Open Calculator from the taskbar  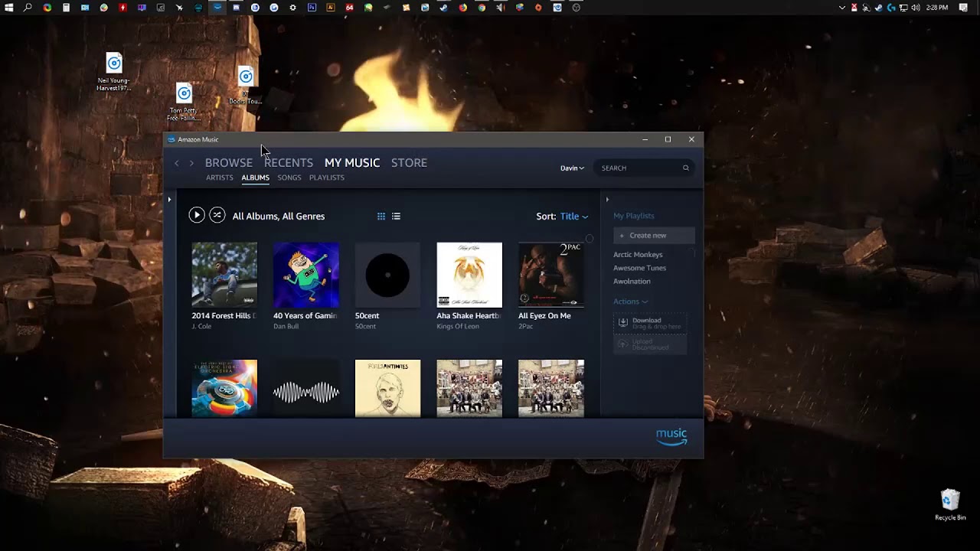click(x=66, y=8)
